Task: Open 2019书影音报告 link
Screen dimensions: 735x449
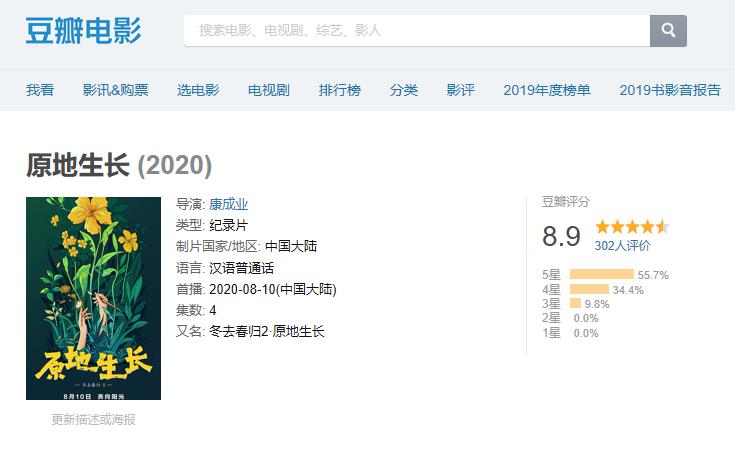Action: [669, 90]
